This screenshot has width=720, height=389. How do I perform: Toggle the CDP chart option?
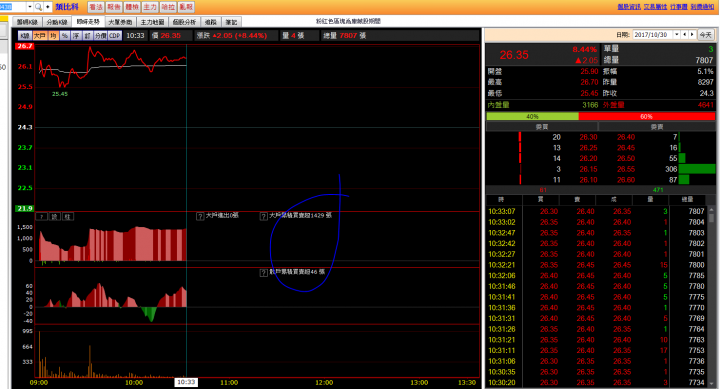coord(115,35)
